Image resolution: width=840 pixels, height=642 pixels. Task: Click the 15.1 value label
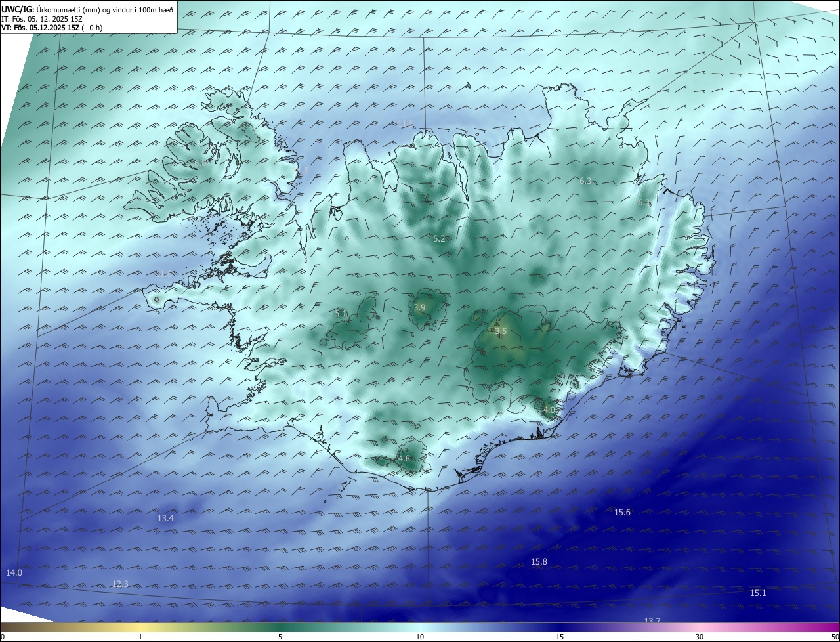758,593
